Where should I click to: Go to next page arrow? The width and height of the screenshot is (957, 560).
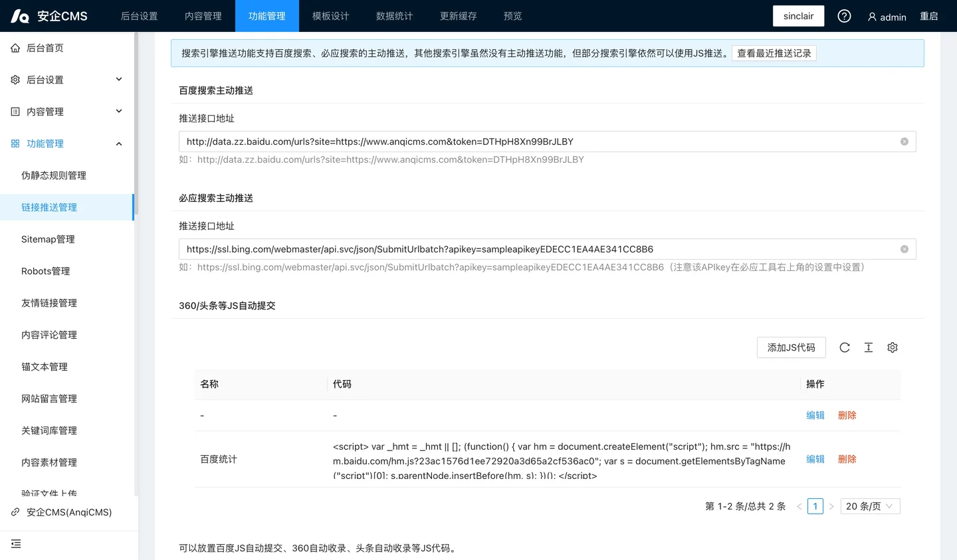[831, 506]
